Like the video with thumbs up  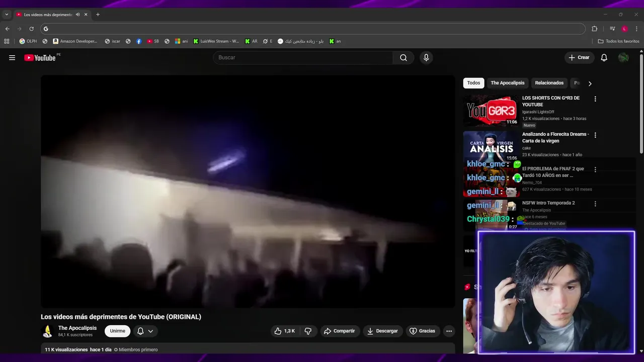tap(284, 331)
